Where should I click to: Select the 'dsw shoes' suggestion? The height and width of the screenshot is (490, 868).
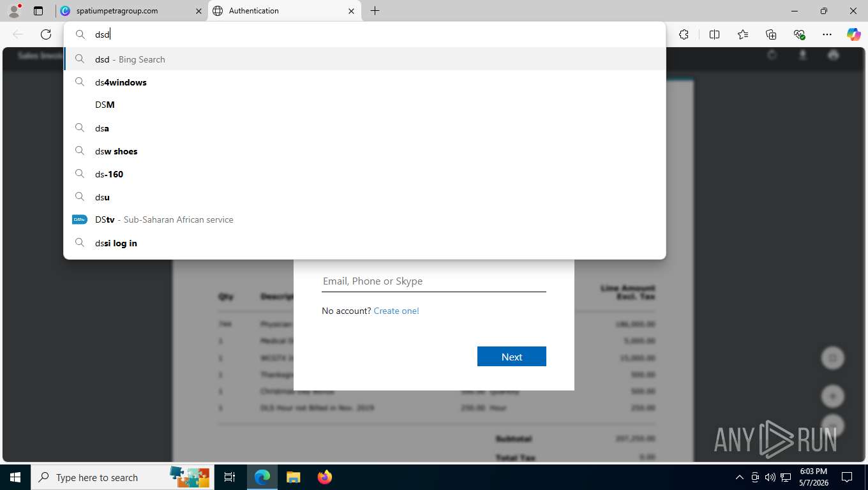[364, 151]
